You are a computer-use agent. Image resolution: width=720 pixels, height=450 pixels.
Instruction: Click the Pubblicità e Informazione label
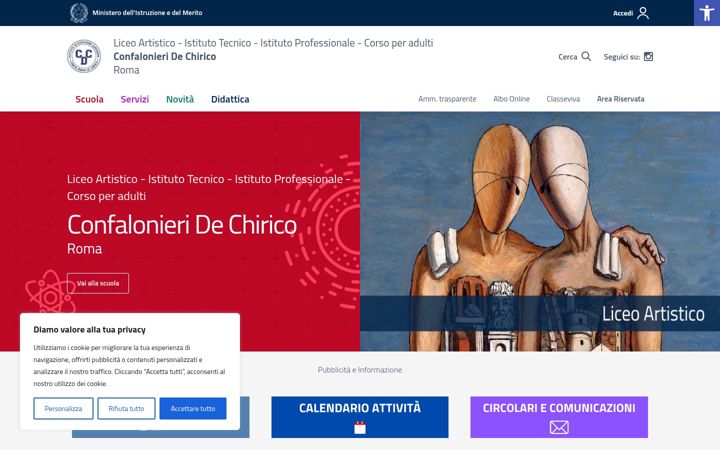360,370
